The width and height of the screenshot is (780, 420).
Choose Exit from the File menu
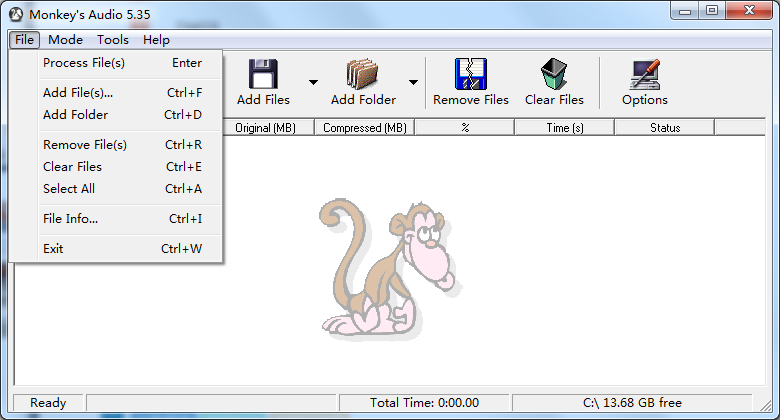122,248
